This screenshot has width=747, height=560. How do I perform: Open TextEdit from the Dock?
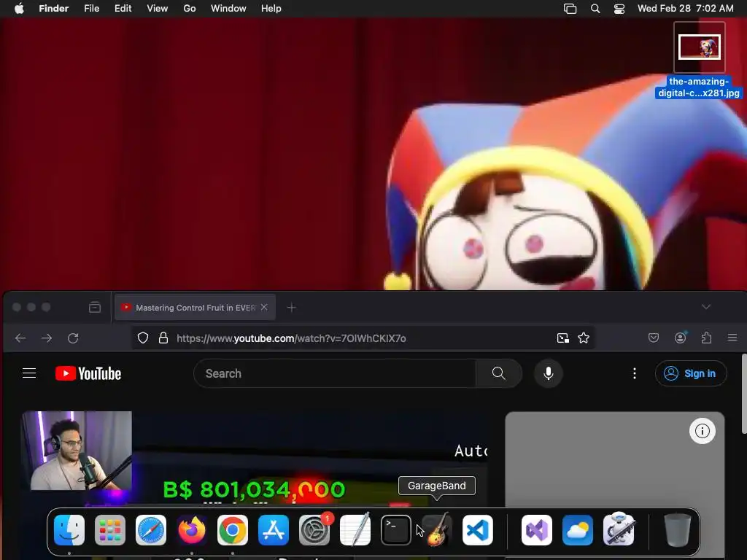click(355, 530)
